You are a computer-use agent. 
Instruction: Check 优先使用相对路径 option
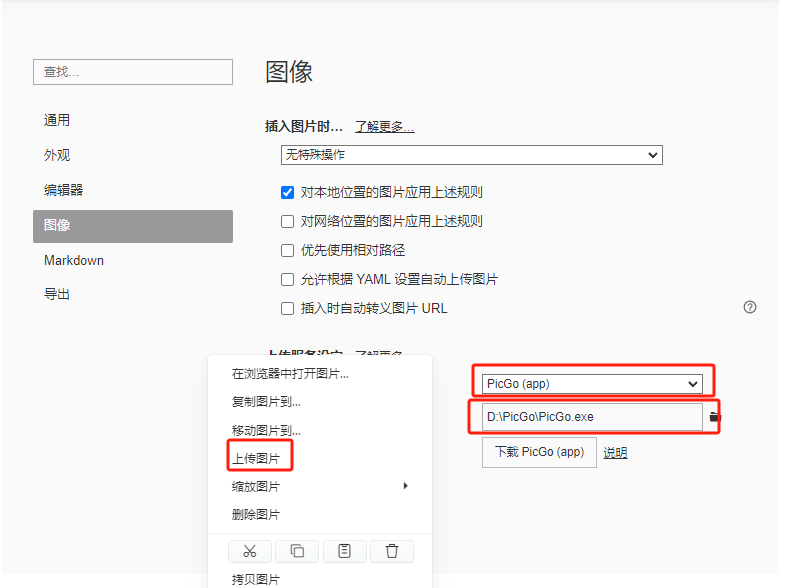coord(287,250)
